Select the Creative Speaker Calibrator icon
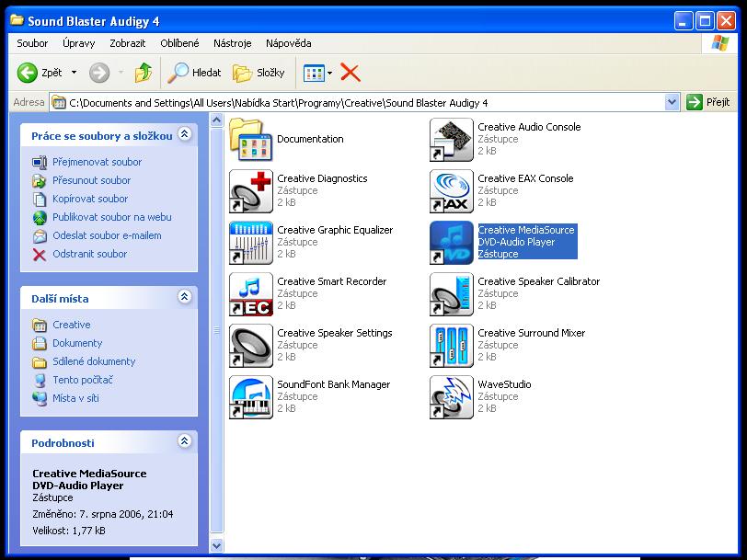The width and height of the screenshot is (747, 560). [x=452, y=294]
